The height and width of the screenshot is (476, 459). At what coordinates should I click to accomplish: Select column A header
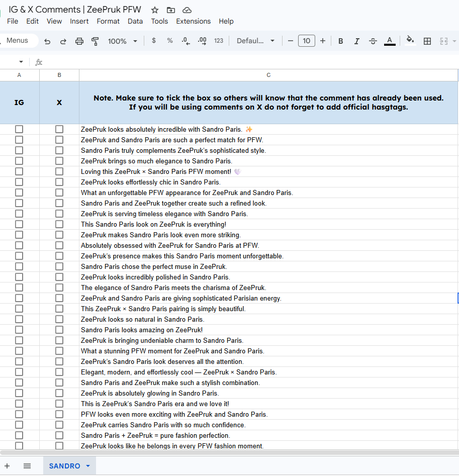[20, 75]
